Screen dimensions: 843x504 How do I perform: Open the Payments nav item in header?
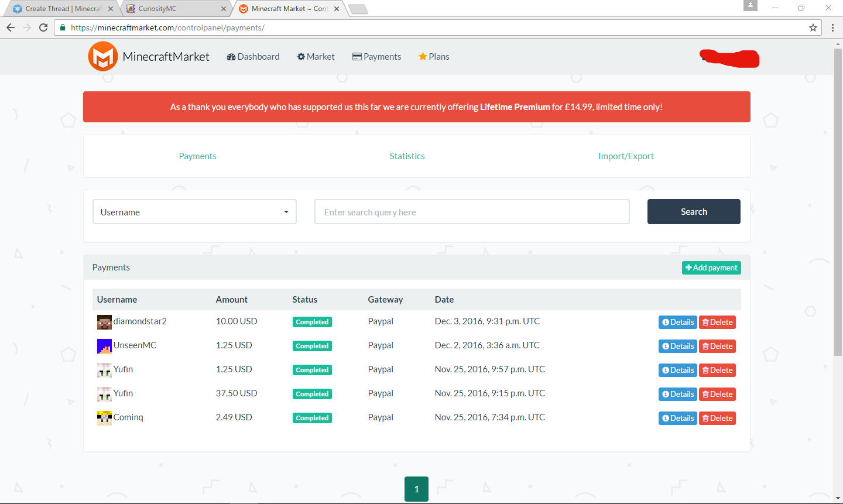[376, 57]
